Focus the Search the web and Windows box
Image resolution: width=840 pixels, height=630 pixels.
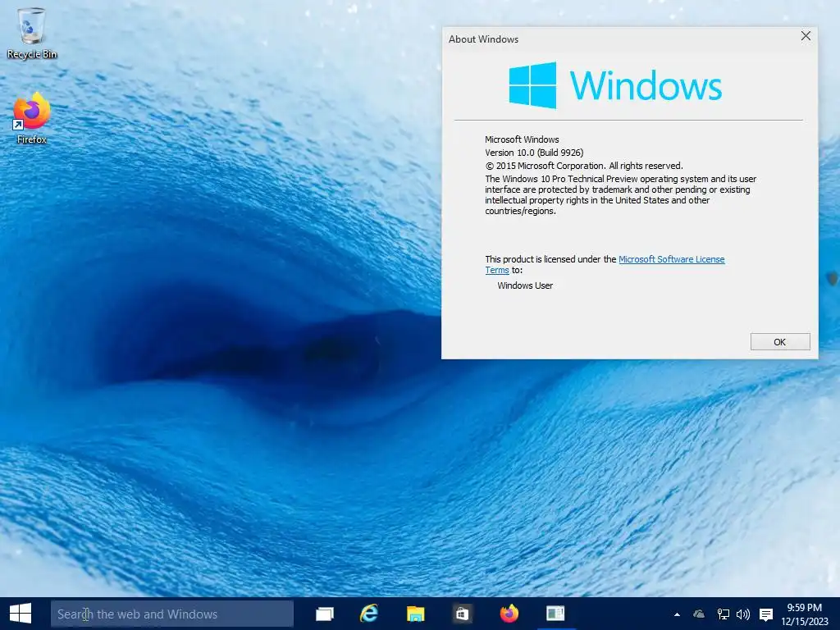pos(172,614)
